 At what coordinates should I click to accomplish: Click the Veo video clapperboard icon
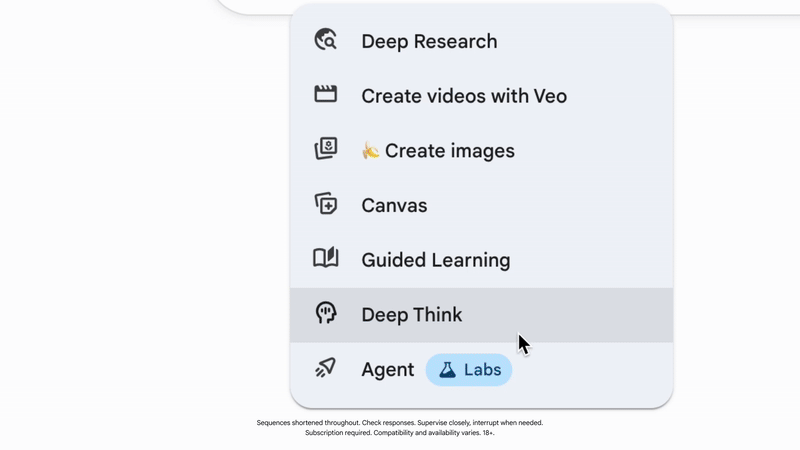[325, 95]
